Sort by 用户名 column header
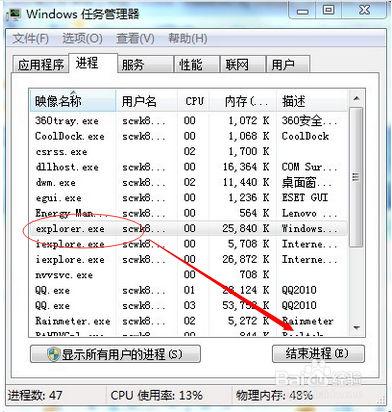Screen dimensions: 392x412 147,101
